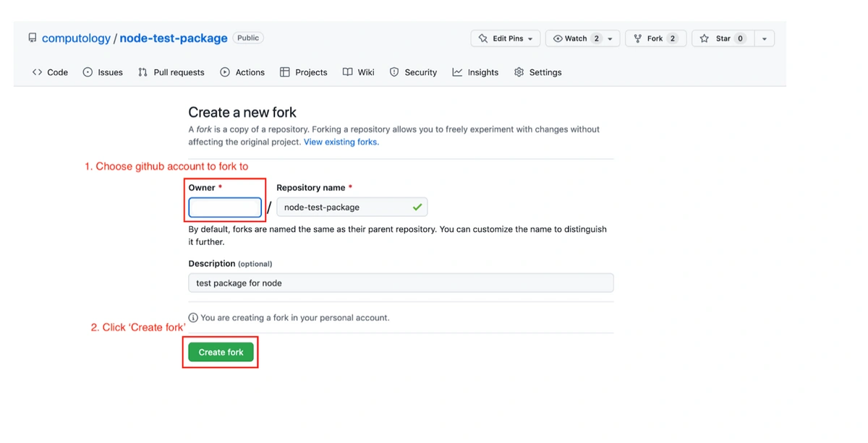Click the Description (optional) label
This screenshot has height=443, width=868.
click(230, 264)
